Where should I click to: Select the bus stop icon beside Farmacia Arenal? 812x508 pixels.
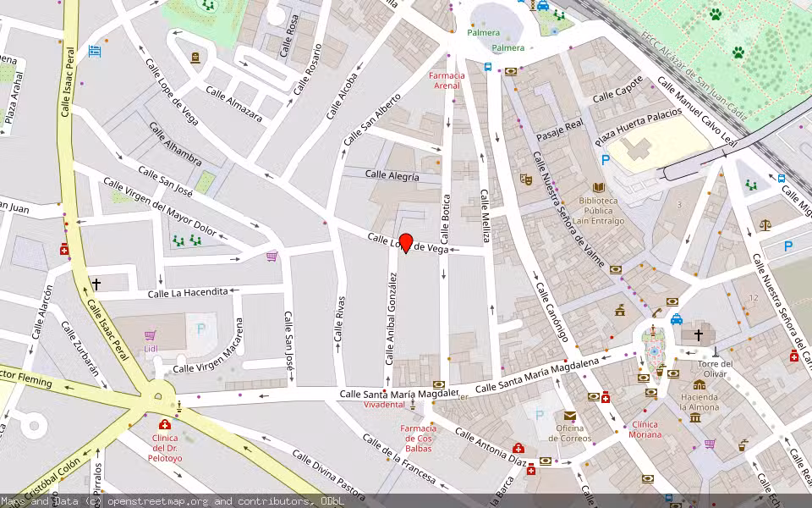coord(488,66)
